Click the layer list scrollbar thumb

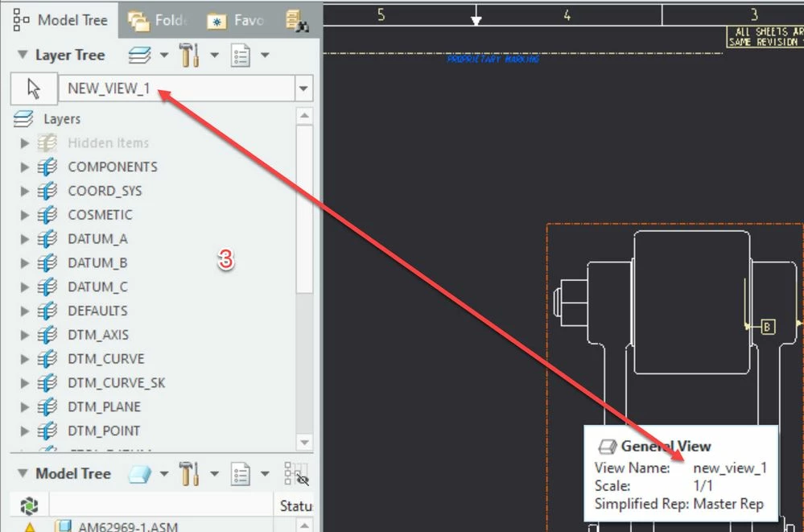tap(304, 209)
